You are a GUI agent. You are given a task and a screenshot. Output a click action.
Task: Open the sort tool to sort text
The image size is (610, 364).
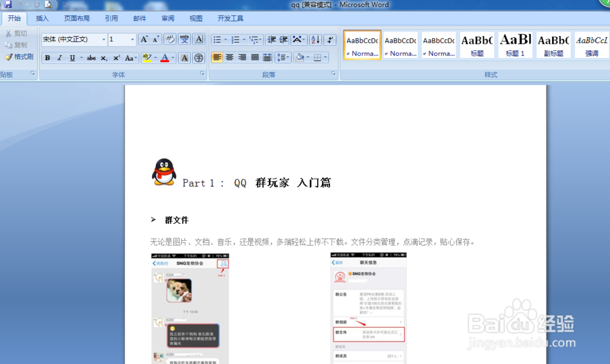[x=315, y=39]
